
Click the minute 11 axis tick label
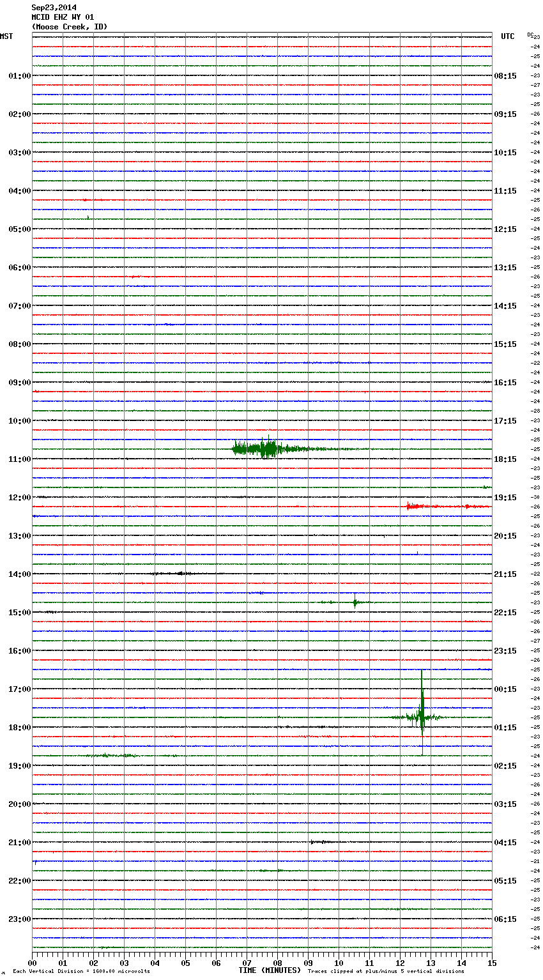[x=369, y=963]
